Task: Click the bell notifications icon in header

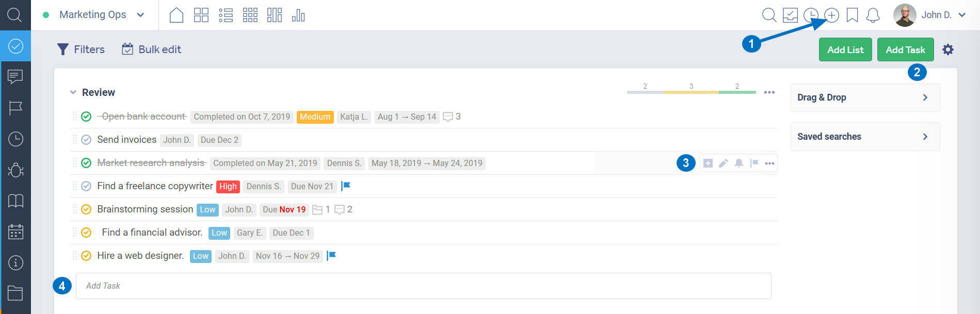Action: tap(873, 15)
